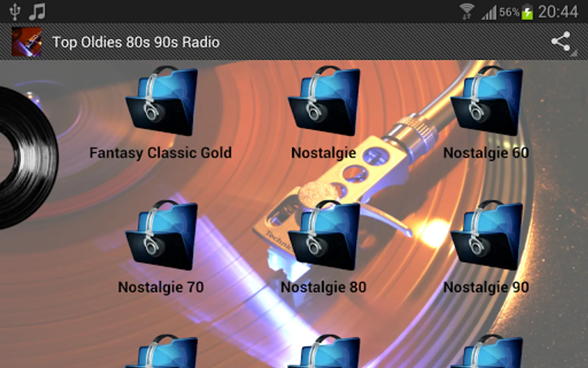Tap the Top Oldies 80s 90s Radio title
The height and width of the screenshot is (368, 588).
click(136, 42)
